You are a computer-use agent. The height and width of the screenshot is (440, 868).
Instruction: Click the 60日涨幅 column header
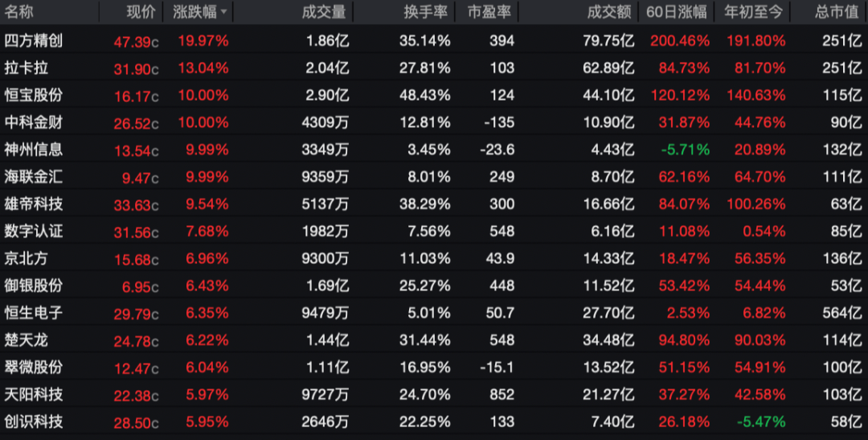(x=677, y=12)
